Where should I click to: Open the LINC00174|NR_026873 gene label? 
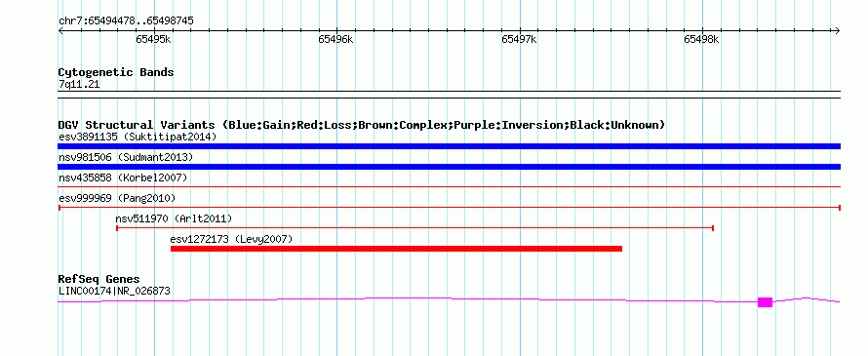click(x=114, y=291)
